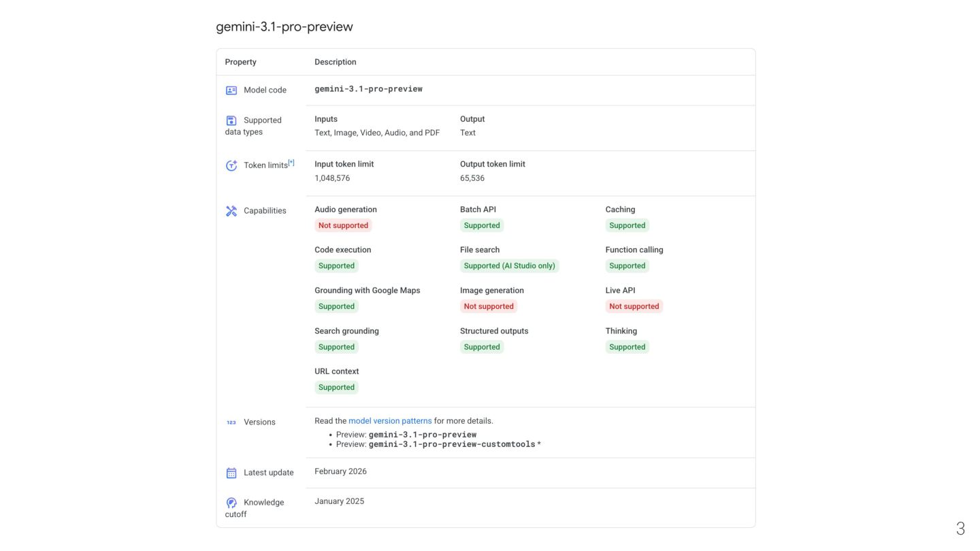980x551 pixels.
Task: Click the Latest update calendar icon
Action: [231, 473]
